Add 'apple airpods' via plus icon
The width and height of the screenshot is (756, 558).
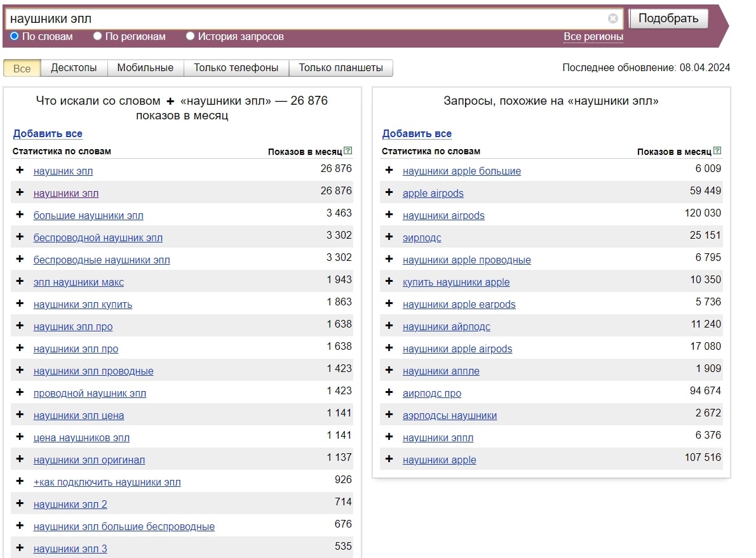point(389,192)
